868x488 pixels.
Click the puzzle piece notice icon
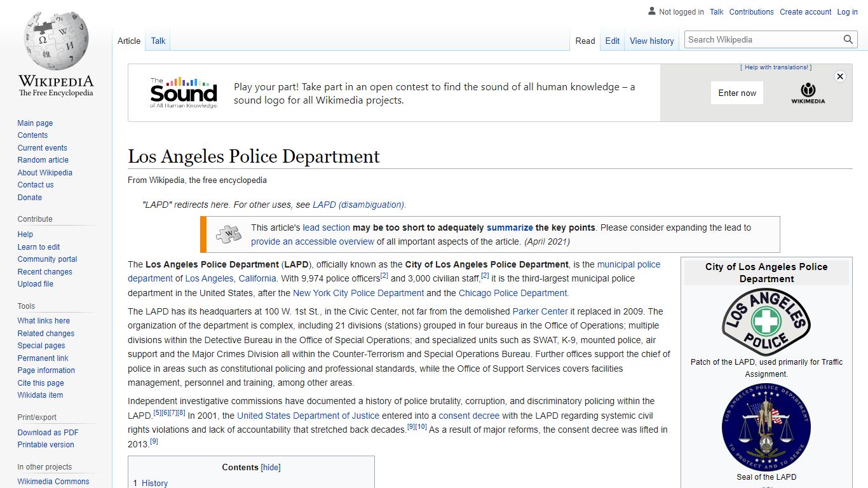pos(228,234)
